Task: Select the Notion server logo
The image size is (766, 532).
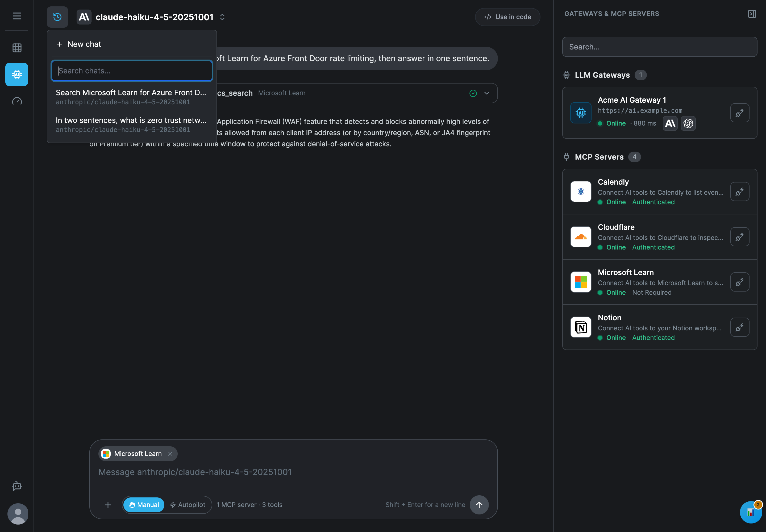Action: [x=581, y=327]
